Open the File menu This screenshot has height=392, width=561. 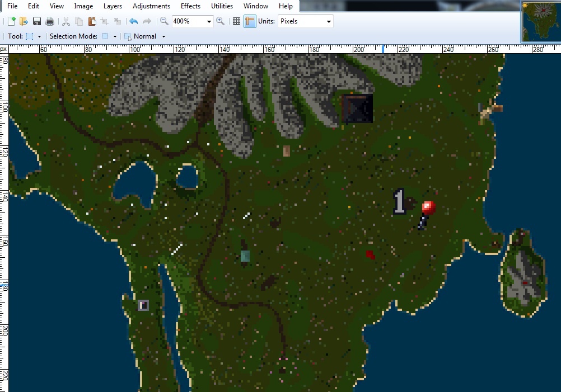tap(12, 6)
